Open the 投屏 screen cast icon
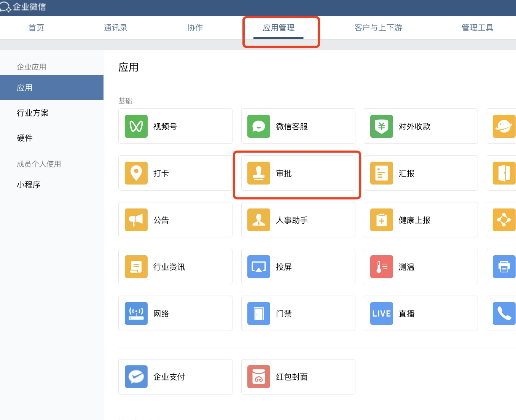Viewport: 516px width, 420px height. click(x=259, y=267)
